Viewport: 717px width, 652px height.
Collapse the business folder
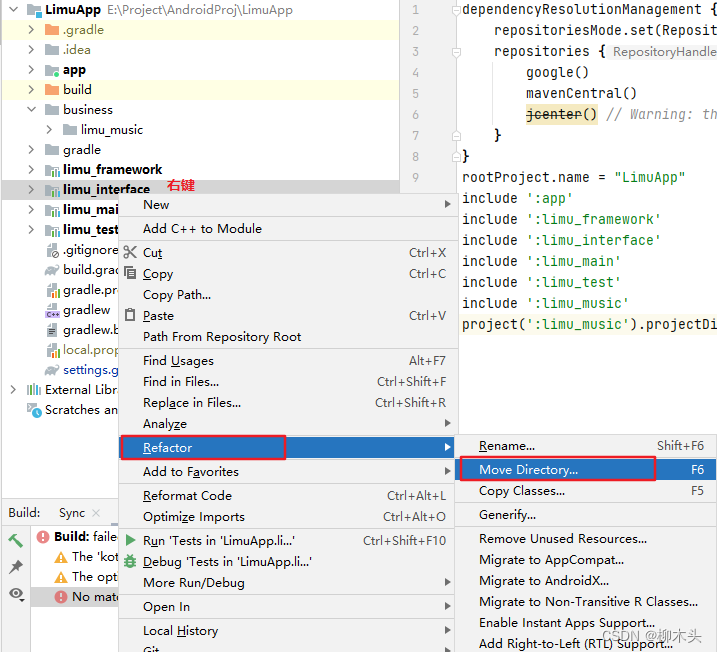31,110
